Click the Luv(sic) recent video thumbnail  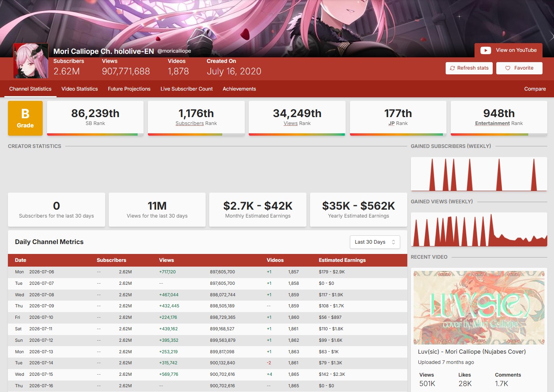(479, 307)
